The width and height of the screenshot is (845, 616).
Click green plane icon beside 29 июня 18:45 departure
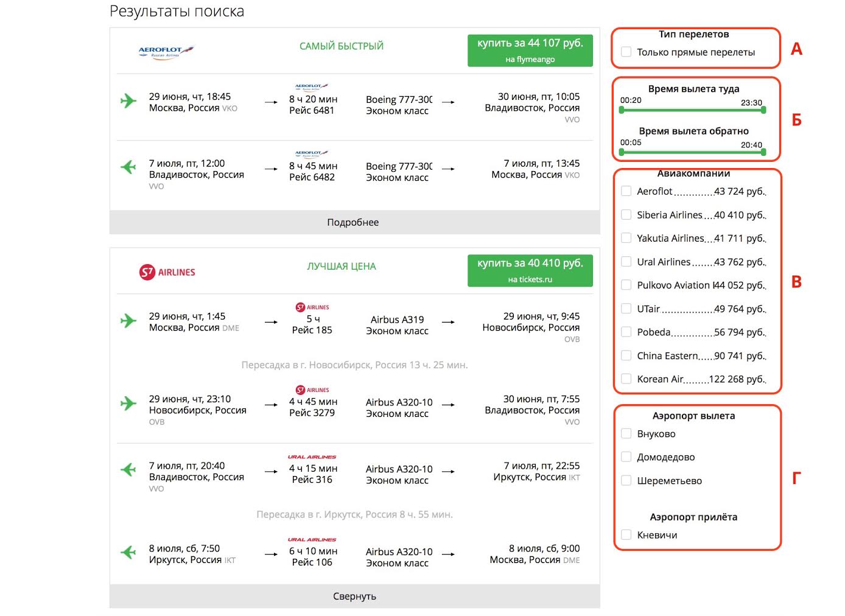128,100
